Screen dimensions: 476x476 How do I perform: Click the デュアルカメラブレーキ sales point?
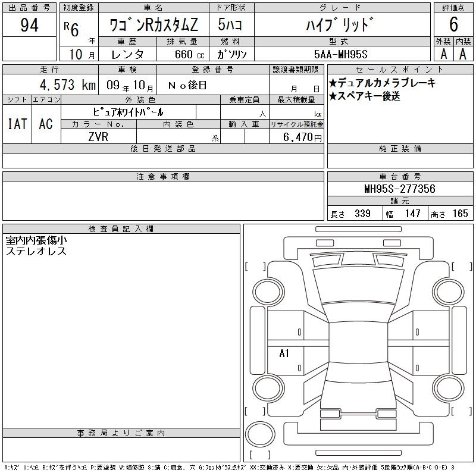[x=382, y=83]
